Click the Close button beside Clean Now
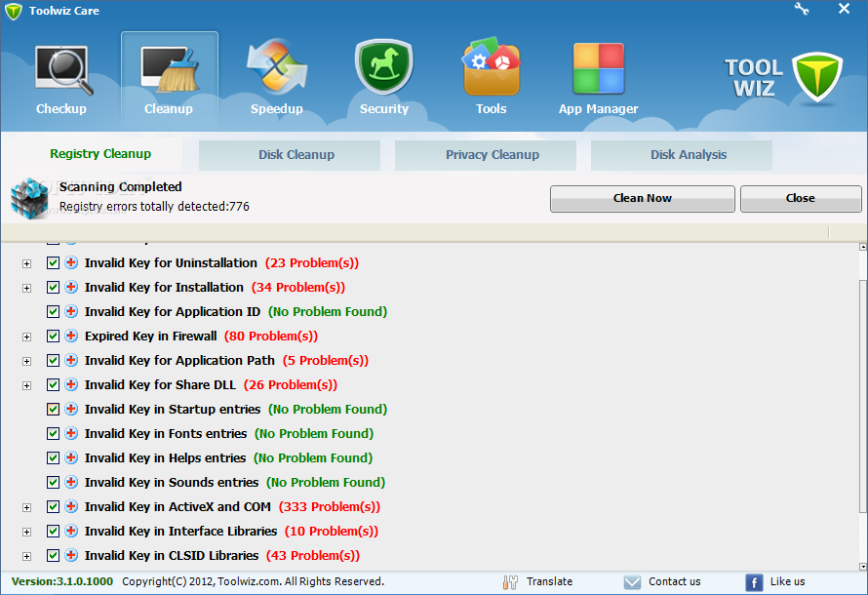The image size is (868, 595). pyautogui.click(x=801, y=199)
